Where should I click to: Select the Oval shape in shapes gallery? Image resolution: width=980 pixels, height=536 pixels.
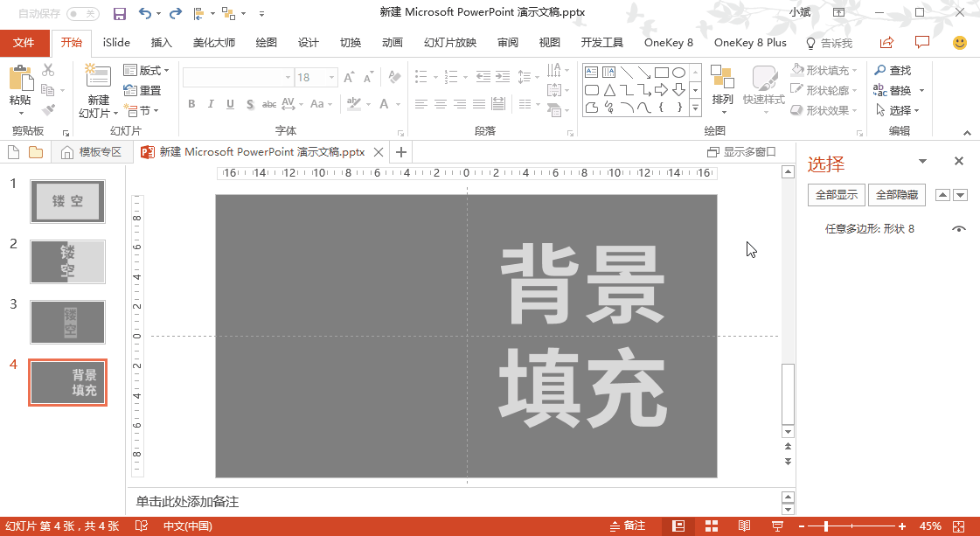click(679, 73)
